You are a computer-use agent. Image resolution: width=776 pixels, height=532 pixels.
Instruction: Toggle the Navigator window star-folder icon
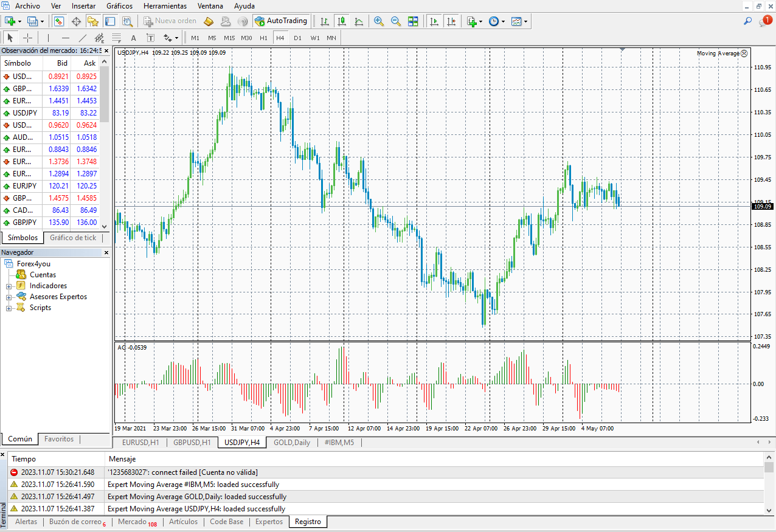pos(92,21)
